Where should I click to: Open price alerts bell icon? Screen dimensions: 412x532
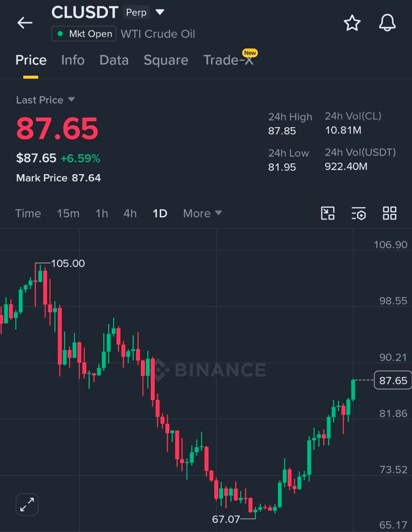pyautogui.click(x=387, y=23)
